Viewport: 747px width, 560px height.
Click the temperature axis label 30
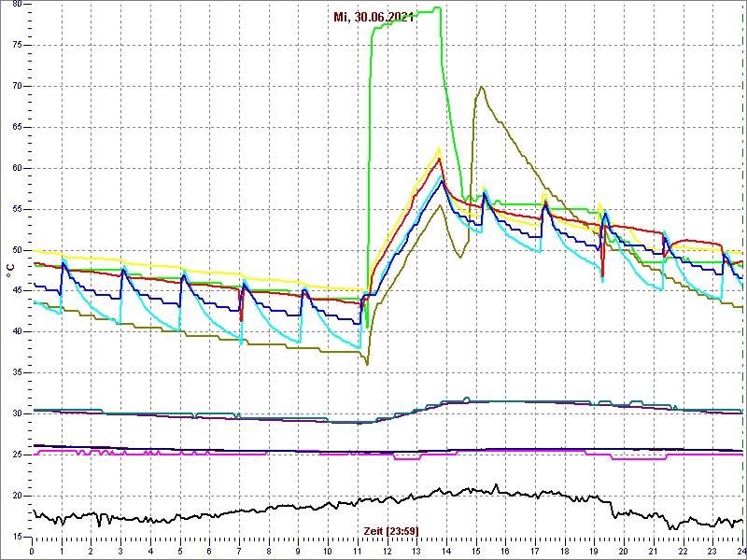click(15, 413)
